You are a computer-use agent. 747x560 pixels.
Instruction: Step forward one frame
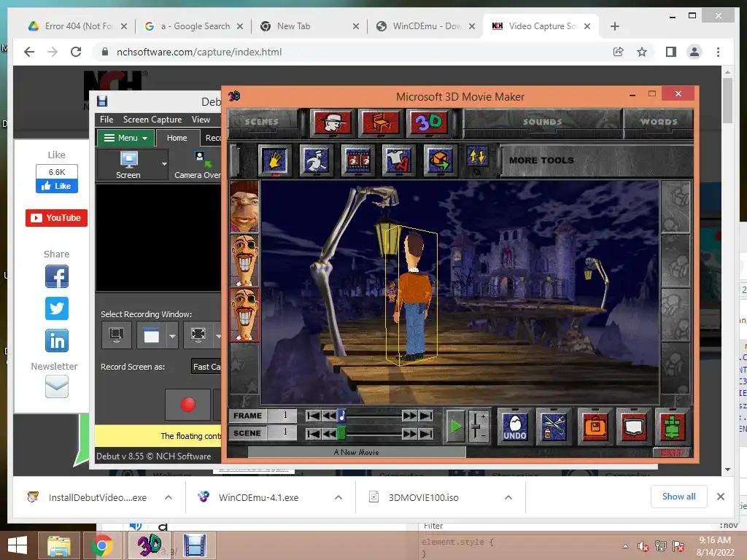click(409, 416)
